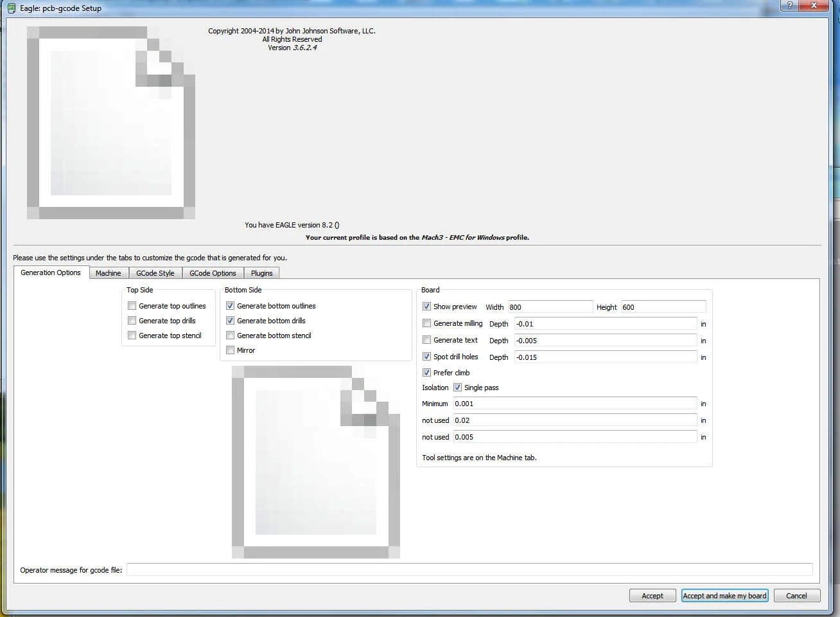Click the milling Depth field
840x617 pixels.
click(x=606, y=324)
